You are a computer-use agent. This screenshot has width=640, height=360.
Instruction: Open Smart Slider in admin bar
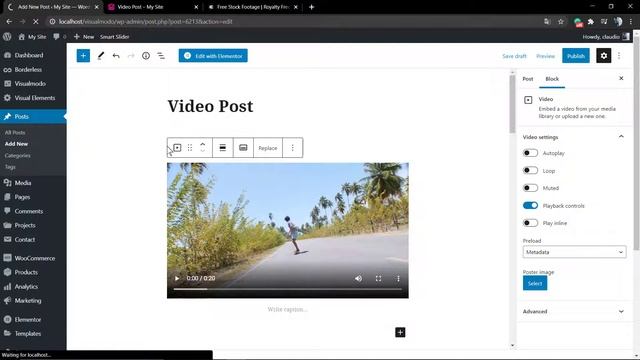[x=115, y=37]
